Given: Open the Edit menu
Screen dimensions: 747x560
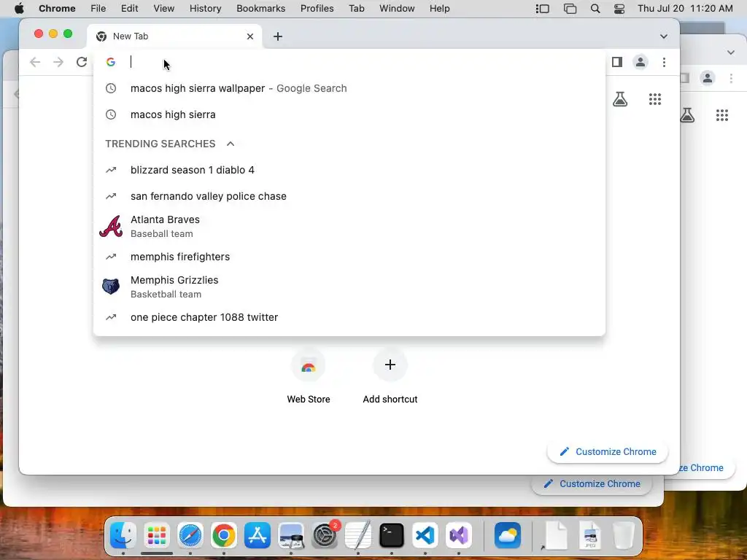Looking at the screenshot, I should pyautogui.click(x=129, y=9).
